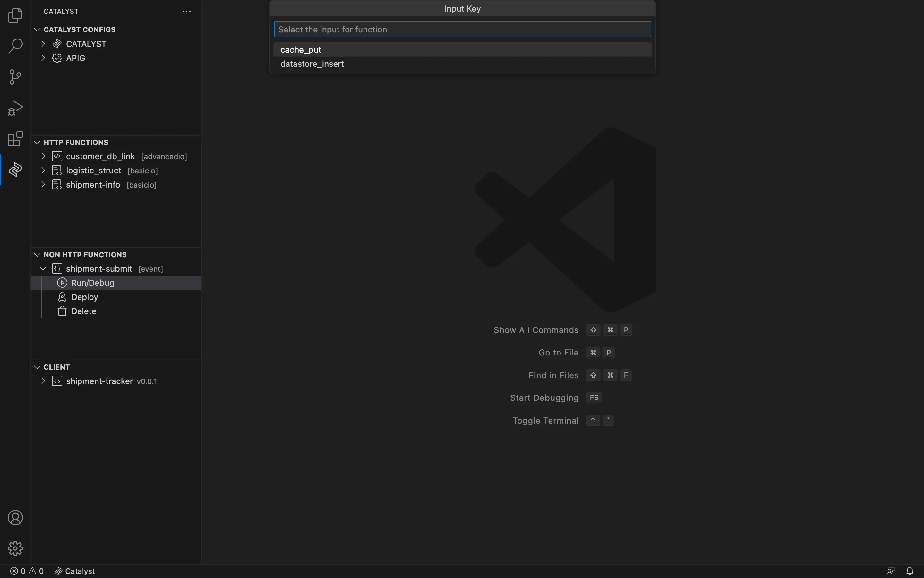924x578 pixels.
Task: Open the Manage gear icon
Action: pos(15,548)
